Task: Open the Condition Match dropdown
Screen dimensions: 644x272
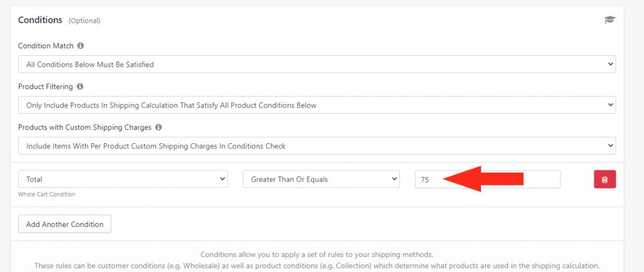Action: point(317,65)
